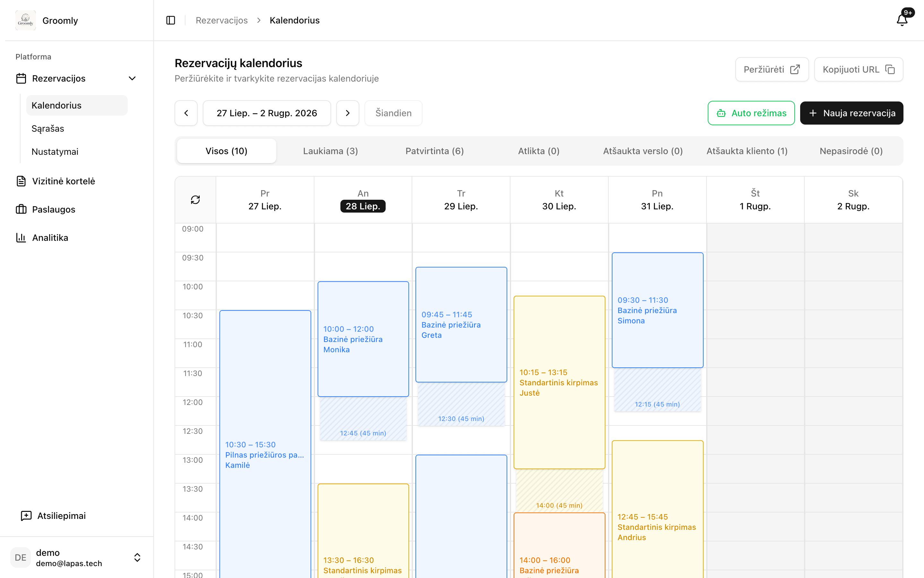Viewport: 924px width, 578px height.
Task: Click the Groomly logo image
Action: point(26,20)
